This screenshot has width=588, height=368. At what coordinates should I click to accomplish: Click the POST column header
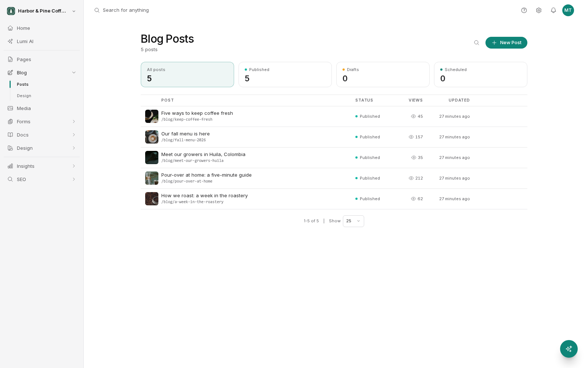click(168, 100)
